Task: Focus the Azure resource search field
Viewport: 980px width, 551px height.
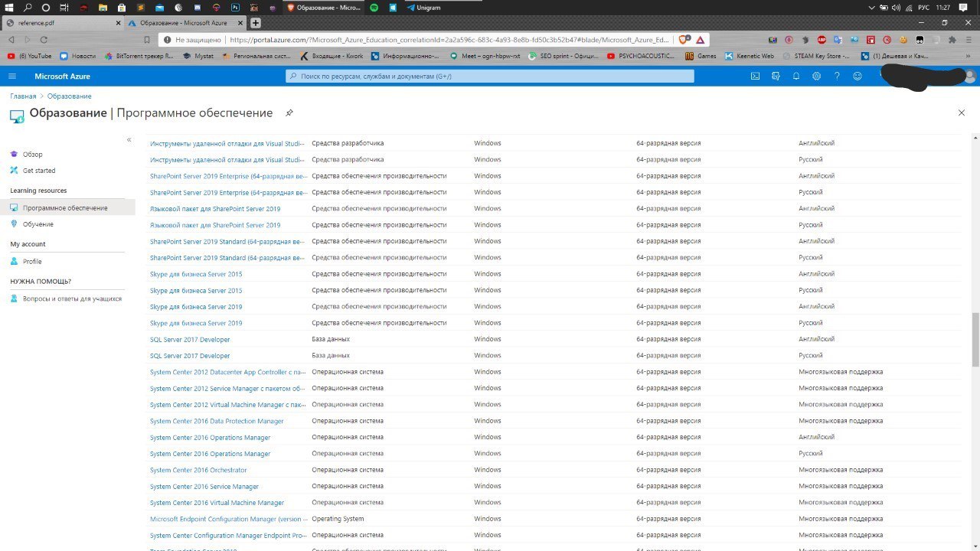Action: [x=490, y=77]
